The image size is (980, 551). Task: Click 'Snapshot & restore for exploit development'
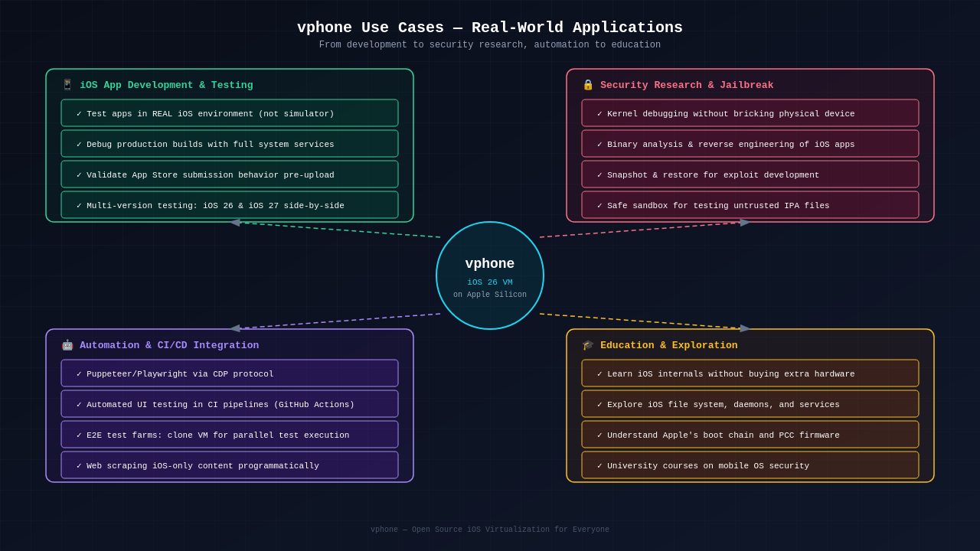click(x=750, y=174)
